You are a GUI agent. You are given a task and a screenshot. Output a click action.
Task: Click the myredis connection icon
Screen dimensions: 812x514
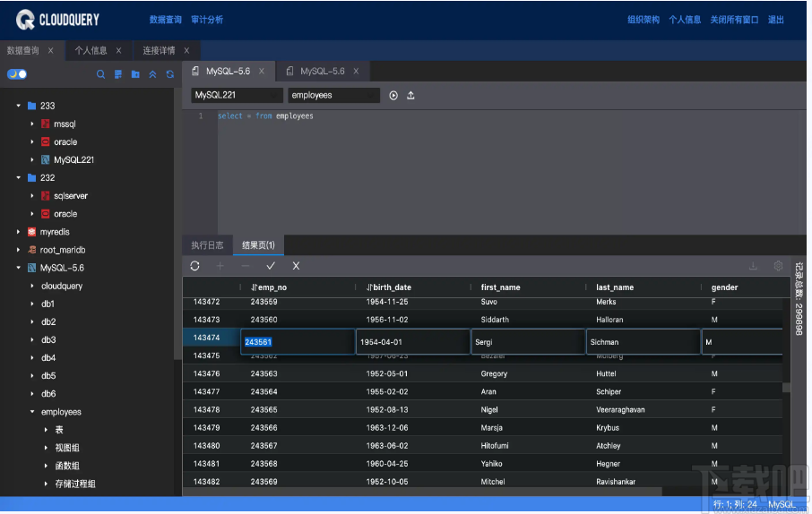tap(31, 232)
